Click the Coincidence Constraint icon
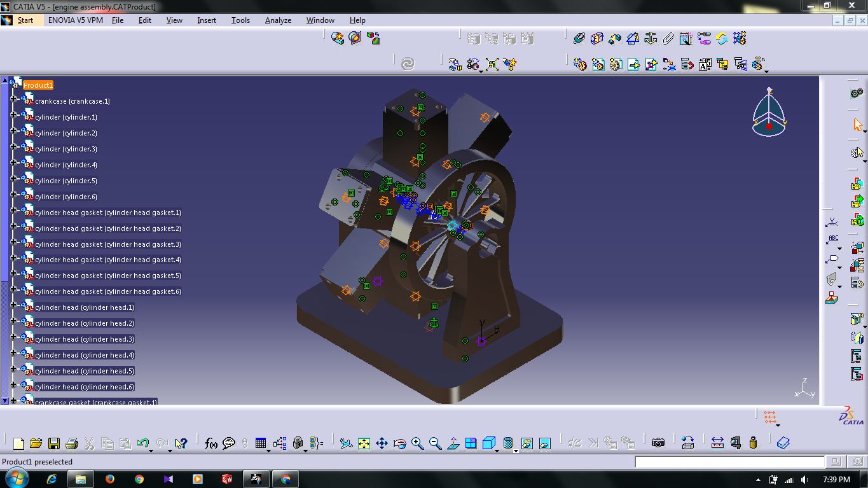 579,39
